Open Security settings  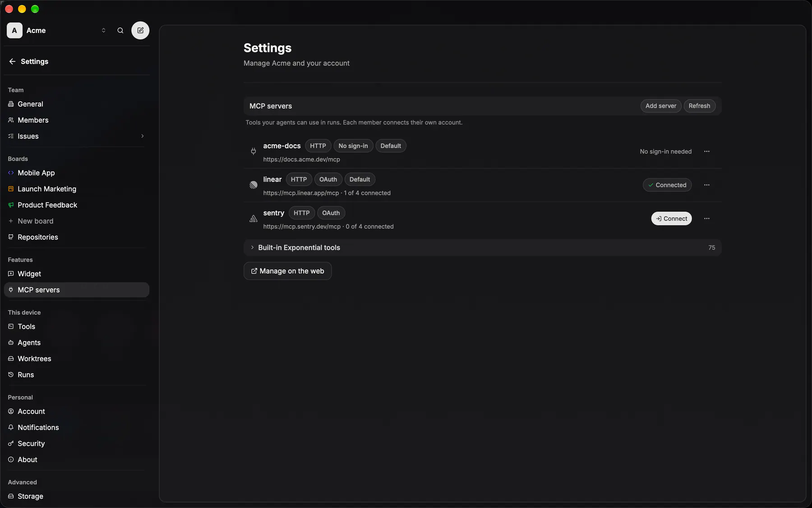[76, 443]
